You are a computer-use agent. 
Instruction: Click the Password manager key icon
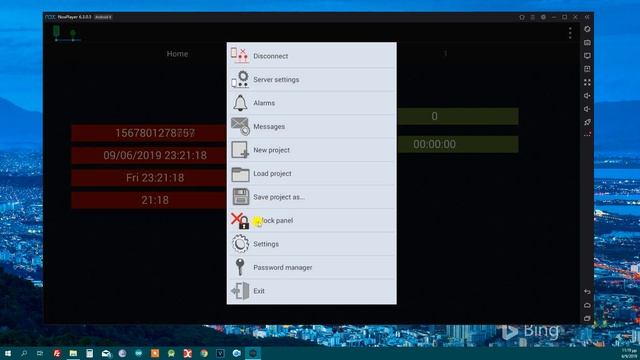(240, 267)
